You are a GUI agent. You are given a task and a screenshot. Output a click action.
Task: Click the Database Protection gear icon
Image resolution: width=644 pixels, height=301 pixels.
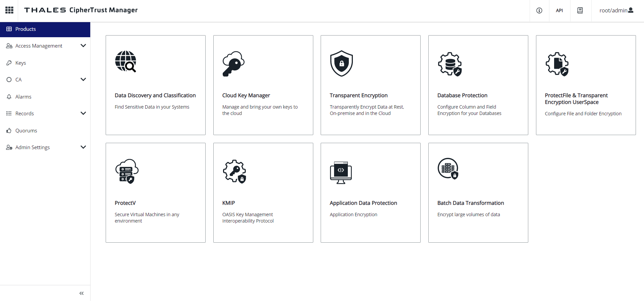[450, 64]
